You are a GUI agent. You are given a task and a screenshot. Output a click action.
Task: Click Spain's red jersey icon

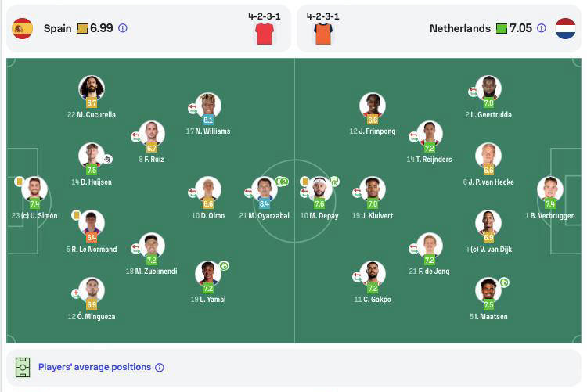coord(265,34)
